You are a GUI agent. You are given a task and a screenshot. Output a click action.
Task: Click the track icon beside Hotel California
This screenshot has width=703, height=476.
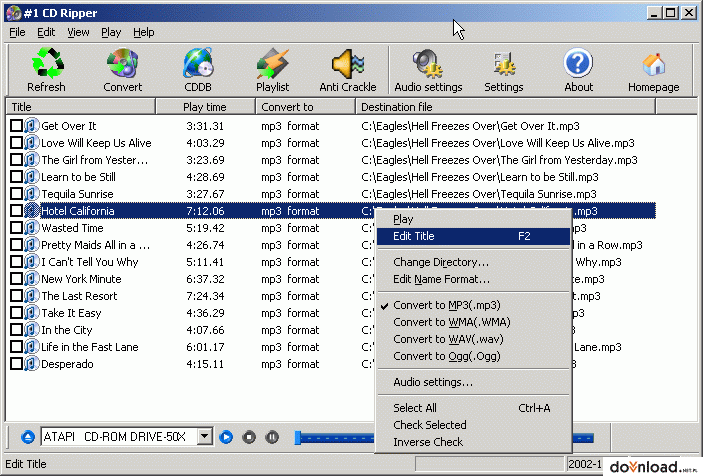(x=31, y=211)
